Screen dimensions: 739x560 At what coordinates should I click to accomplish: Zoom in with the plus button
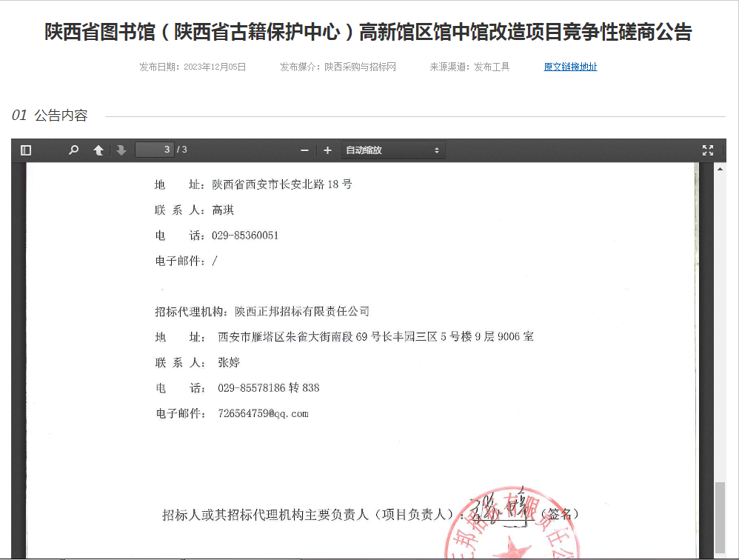tap(327, 150)
